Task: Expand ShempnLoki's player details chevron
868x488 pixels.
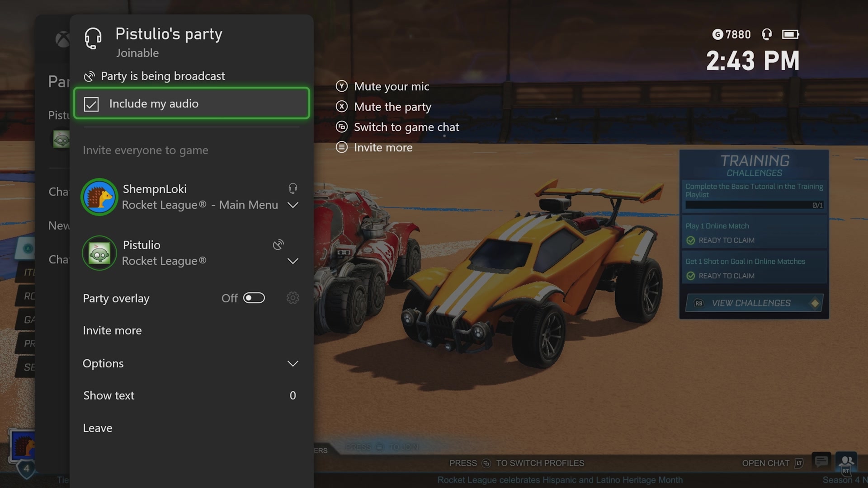Action: (293, 205)
